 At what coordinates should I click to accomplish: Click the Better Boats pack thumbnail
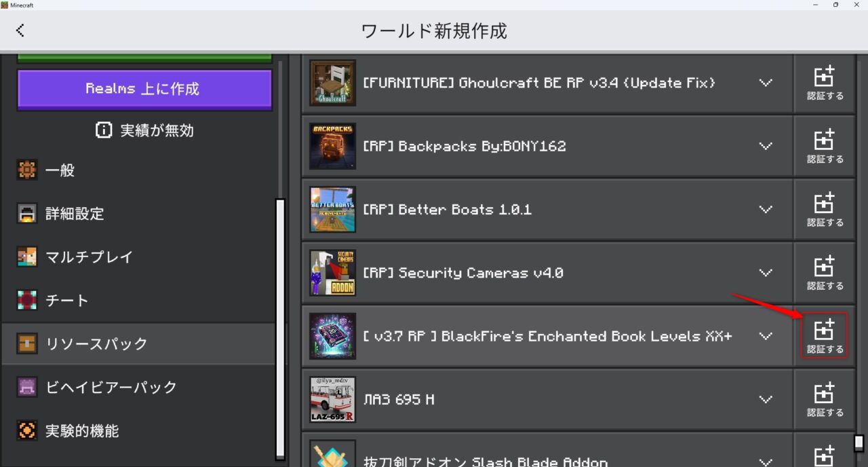[332, 209]
